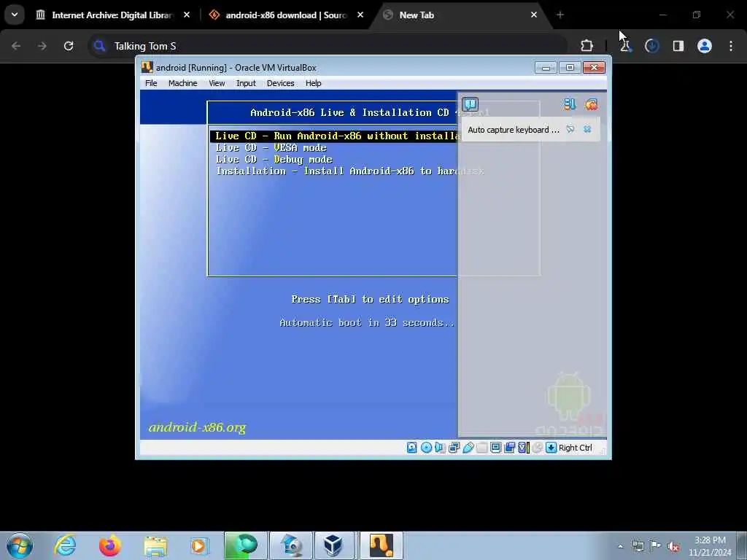Click the muted volume tray icon

[x=673, y=546]
